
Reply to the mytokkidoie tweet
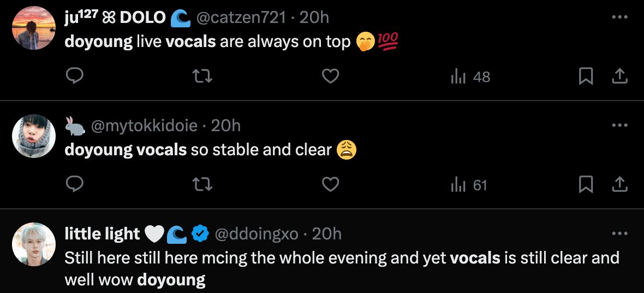coord(74,185)
